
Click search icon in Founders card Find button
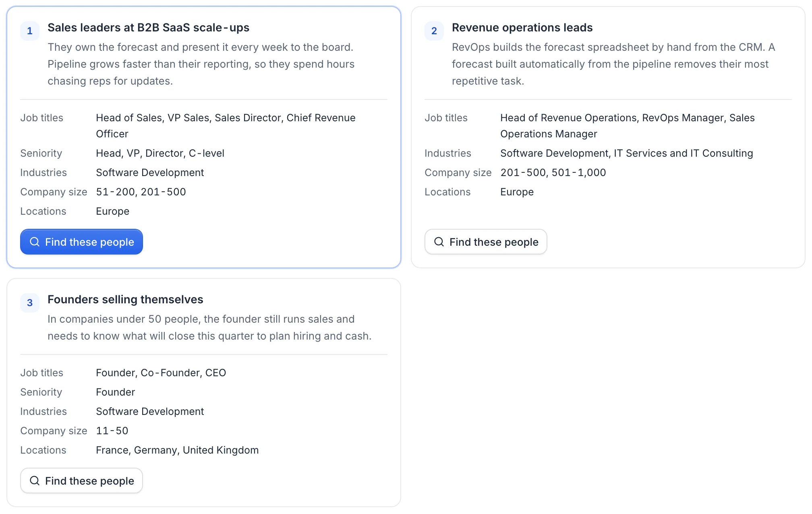click(35, 481)
